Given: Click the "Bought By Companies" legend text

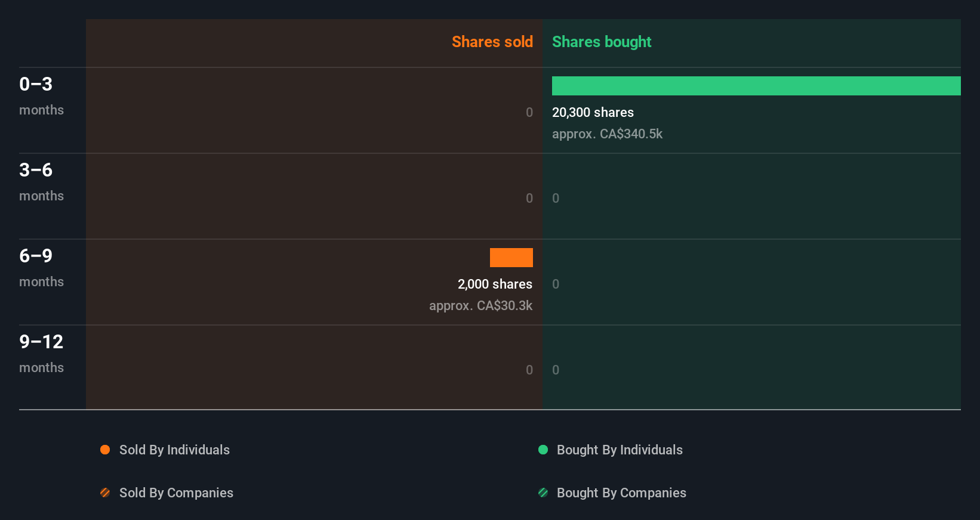Looking at the screenshot, I should (x=621, y=493).
